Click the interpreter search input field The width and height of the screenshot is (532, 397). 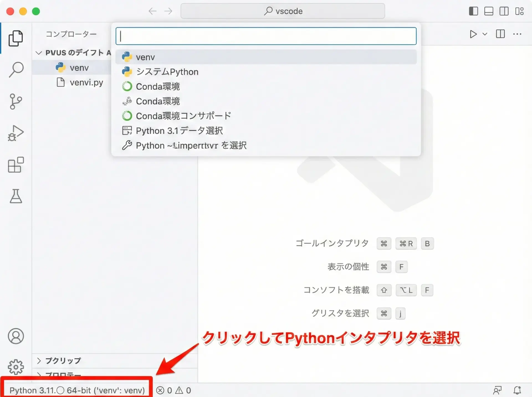pyautogui.click(x=266, y=36)
